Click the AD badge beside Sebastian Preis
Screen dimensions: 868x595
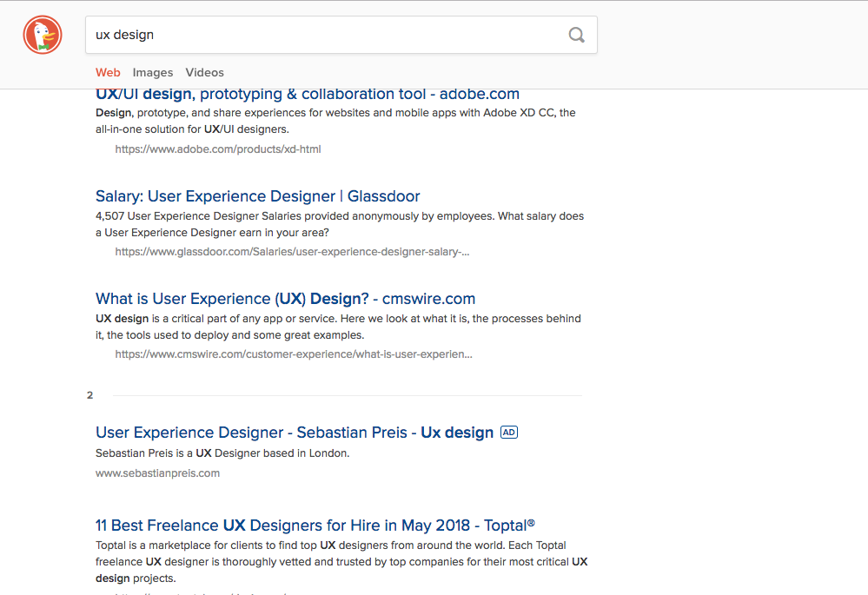coord(509,433)
